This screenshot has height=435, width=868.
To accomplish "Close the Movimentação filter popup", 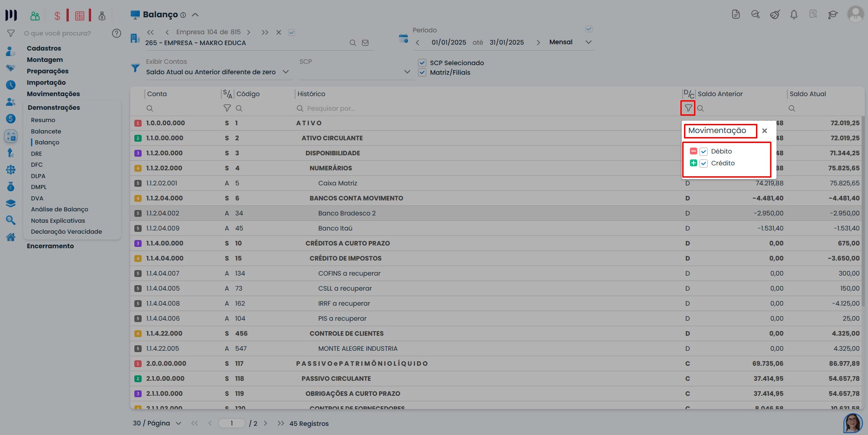I will click(765, 131).
